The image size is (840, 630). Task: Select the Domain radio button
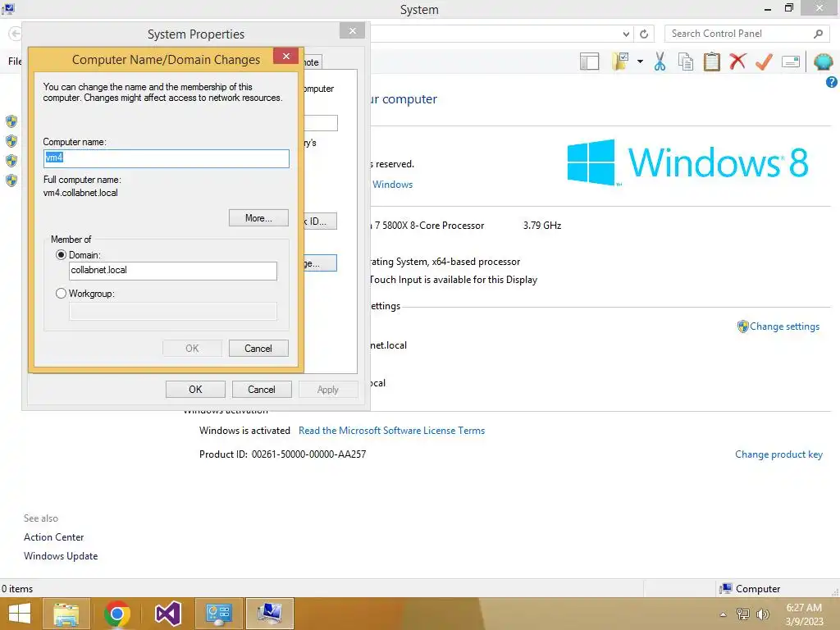click(61, 255)
